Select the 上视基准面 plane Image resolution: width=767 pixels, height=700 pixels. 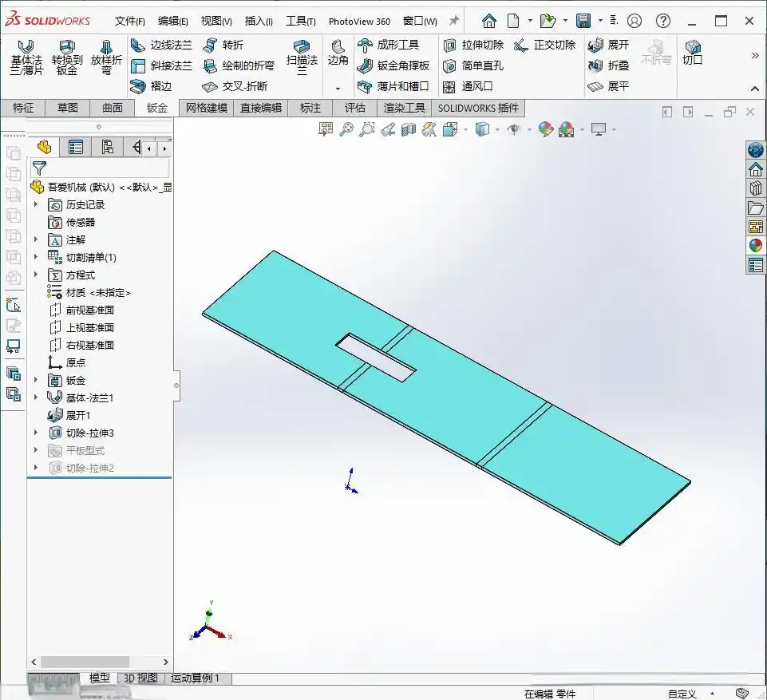[81, 328]
